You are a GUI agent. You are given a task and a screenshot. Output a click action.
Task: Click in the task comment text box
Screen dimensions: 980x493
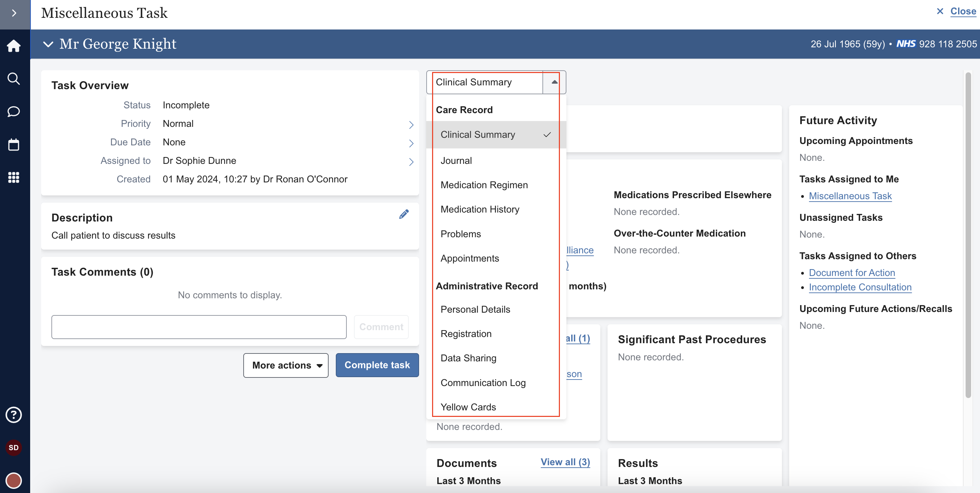point(199,327)
